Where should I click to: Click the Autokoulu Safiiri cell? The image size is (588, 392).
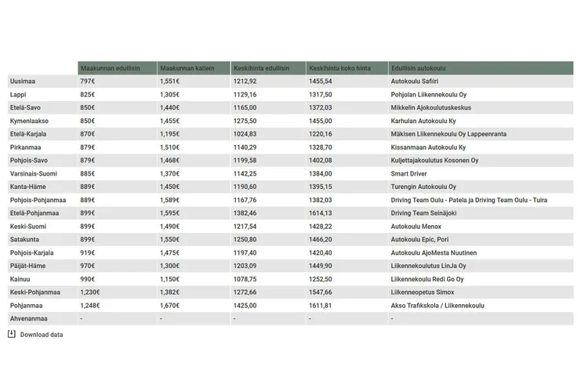point(415,82)
